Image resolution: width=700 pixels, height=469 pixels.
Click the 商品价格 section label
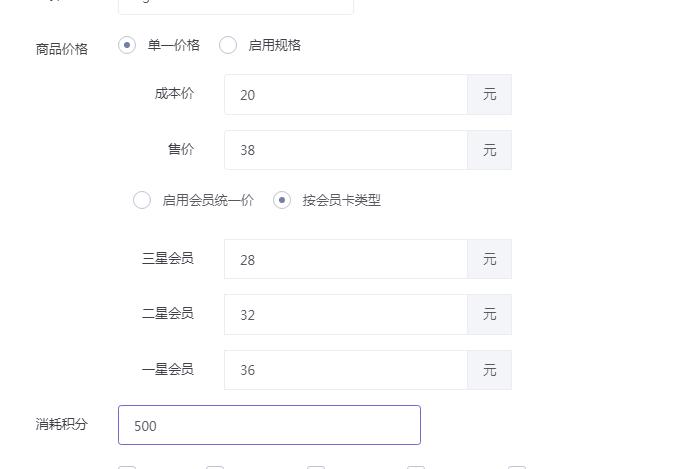62,49
